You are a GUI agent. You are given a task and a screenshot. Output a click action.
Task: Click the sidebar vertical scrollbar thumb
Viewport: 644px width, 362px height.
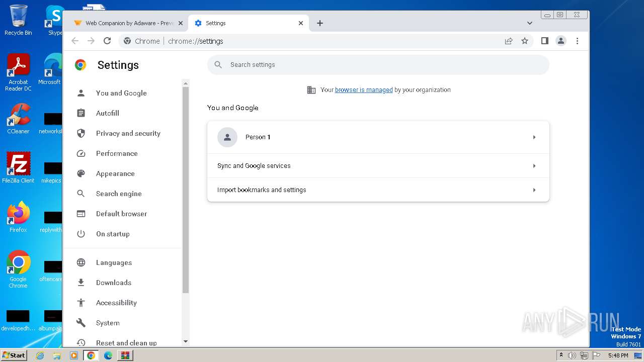(185, 190)
